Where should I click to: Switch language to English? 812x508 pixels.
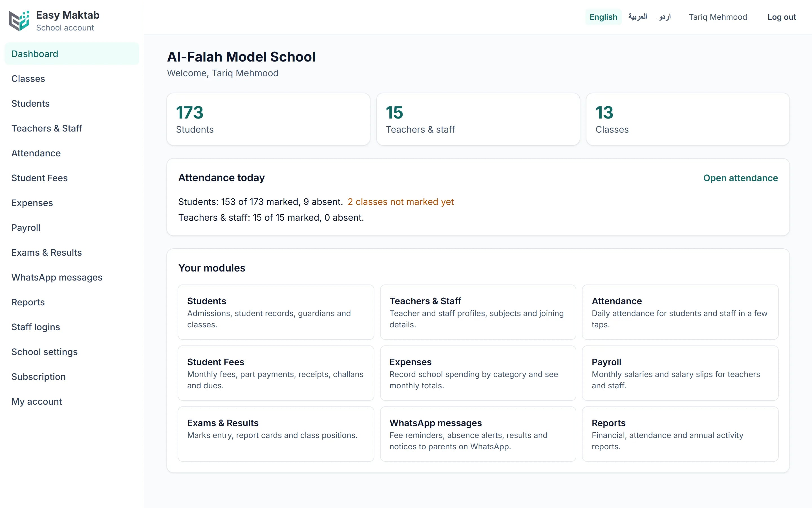click(x=603, y=17)
